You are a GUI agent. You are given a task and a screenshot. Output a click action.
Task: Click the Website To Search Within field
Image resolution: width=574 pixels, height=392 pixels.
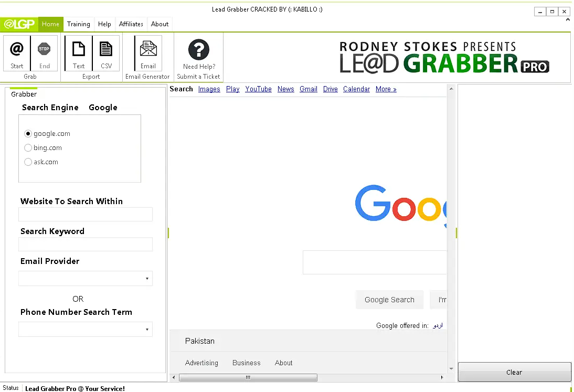(86, 215)
